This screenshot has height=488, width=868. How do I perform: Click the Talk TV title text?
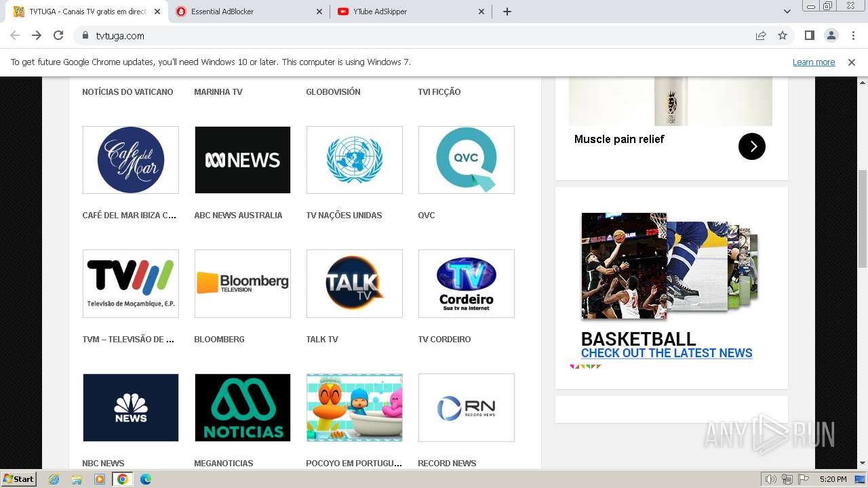pyautogui.click(x=322, y=339)
